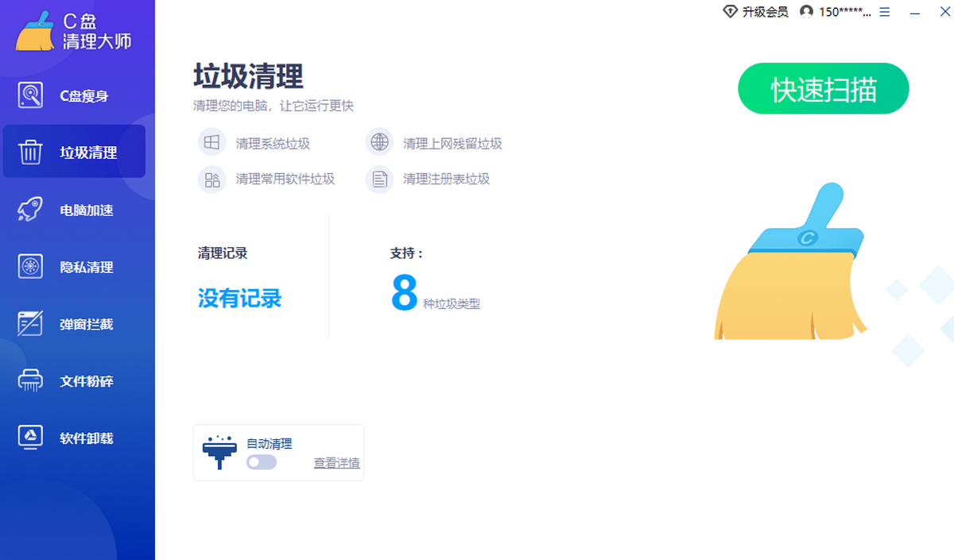Click the 清理常用软件垃圾 apps icon

211,179
